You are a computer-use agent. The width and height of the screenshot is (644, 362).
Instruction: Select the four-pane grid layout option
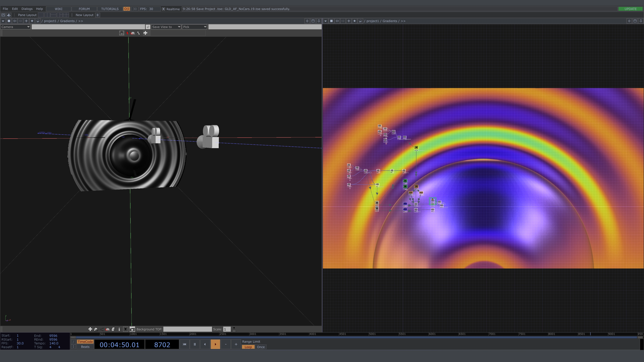pyautogui.click(x=66, y=15)
